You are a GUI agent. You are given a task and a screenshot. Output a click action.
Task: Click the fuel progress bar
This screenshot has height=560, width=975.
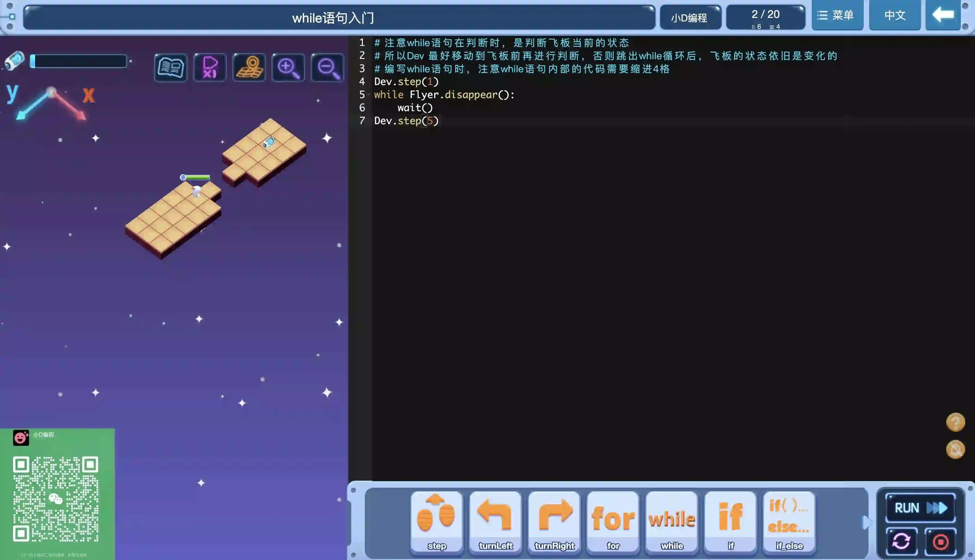pyautogui.click(x=79, y=61)
